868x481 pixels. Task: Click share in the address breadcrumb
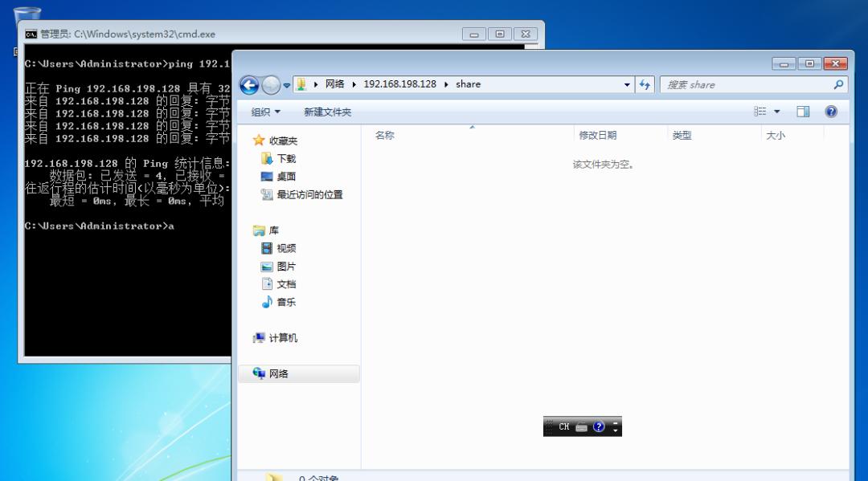468,84
